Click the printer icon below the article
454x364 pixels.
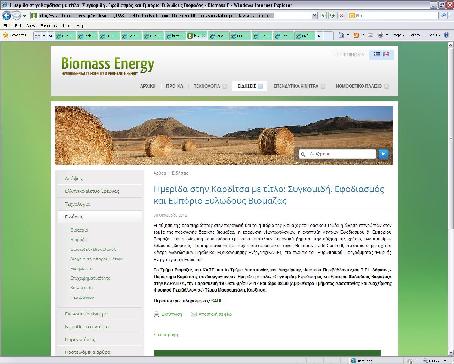click(x=156, y=314)
